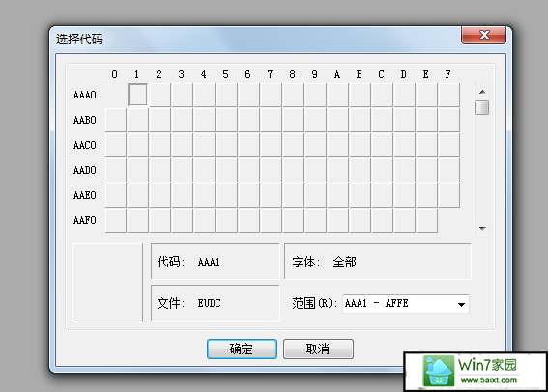Close the 选择代码 dialog

[x=483, y=35]
